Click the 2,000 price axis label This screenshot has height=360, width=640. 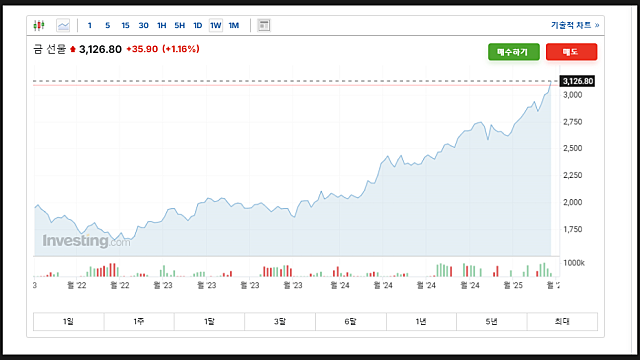[x=573, y=202]
